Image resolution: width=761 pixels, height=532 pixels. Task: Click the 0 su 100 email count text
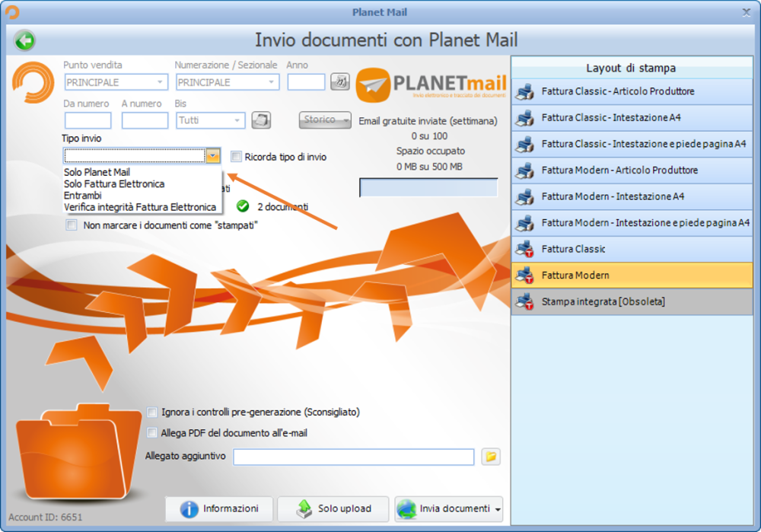(429, 136)
